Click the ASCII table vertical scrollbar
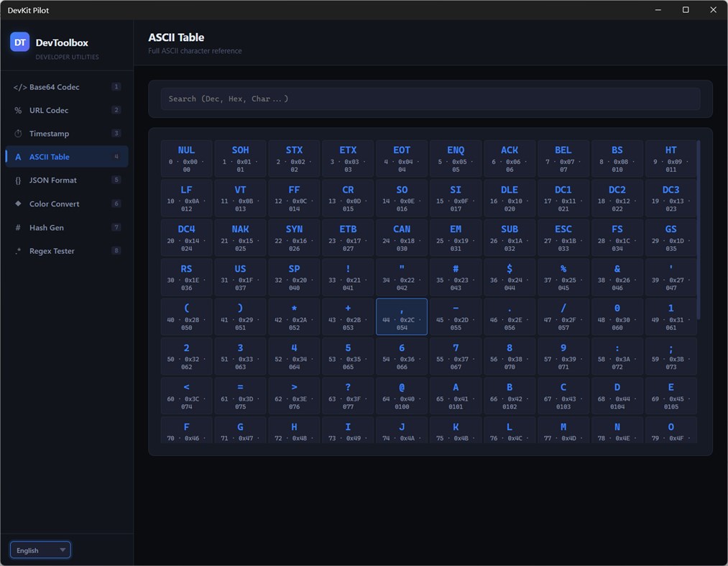This screenshot has width=728, height=566. pos(699,230)
